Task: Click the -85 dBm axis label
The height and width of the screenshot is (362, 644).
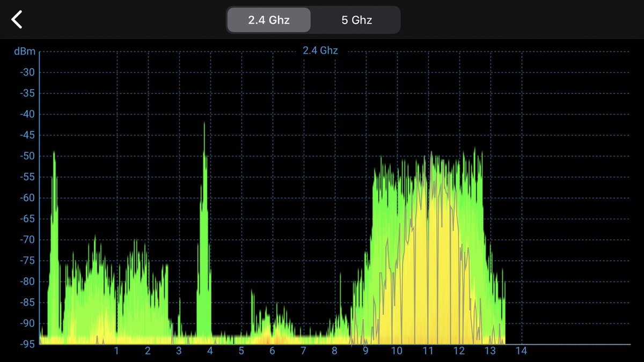Action: point(27,302)
